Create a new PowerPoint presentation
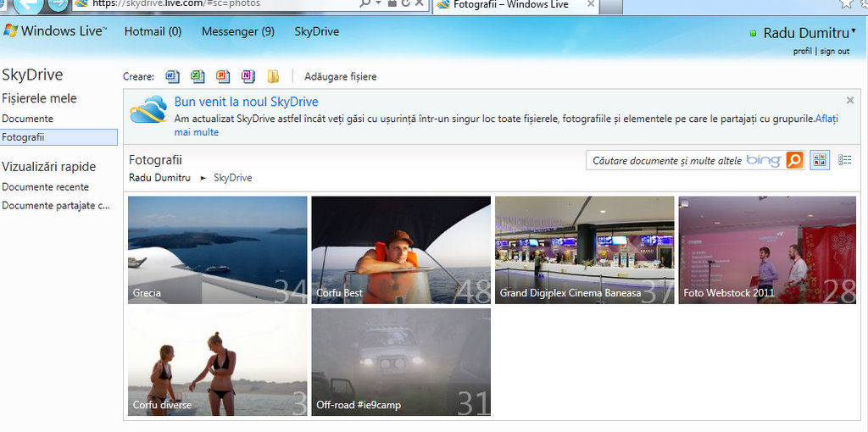868x432 pixels. pos(223,76)
